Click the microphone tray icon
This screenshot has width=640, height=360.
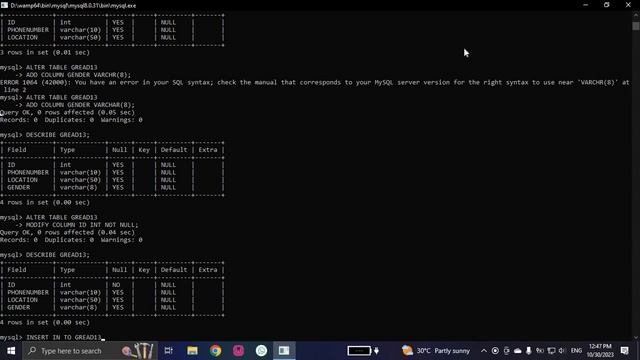tap(529, 351)
